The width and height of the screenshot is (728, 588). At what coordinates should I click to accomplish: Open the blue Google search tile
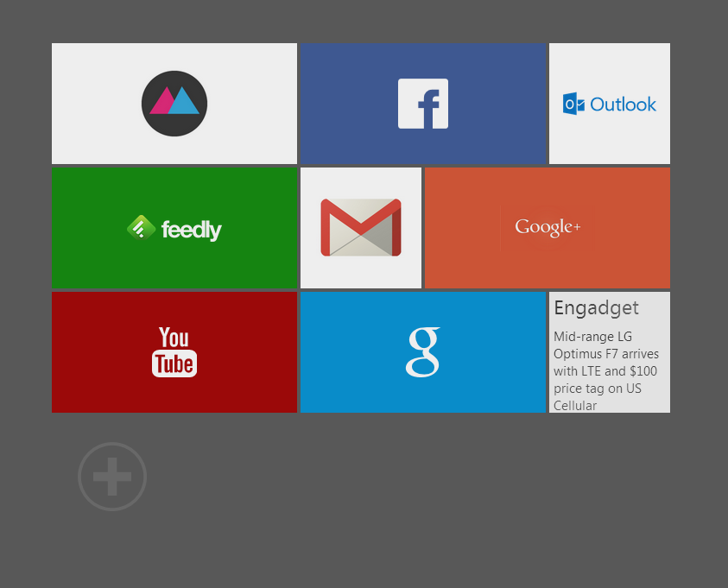click(x=423, y=352)
